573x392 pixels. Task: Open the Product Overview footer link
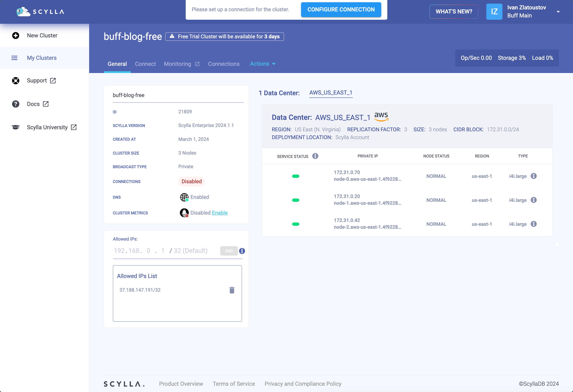[x=181, y=384]
